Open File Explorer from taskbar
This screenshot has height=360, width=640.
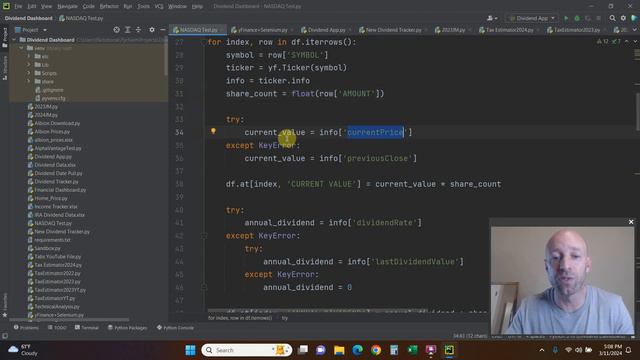[339, 350]
